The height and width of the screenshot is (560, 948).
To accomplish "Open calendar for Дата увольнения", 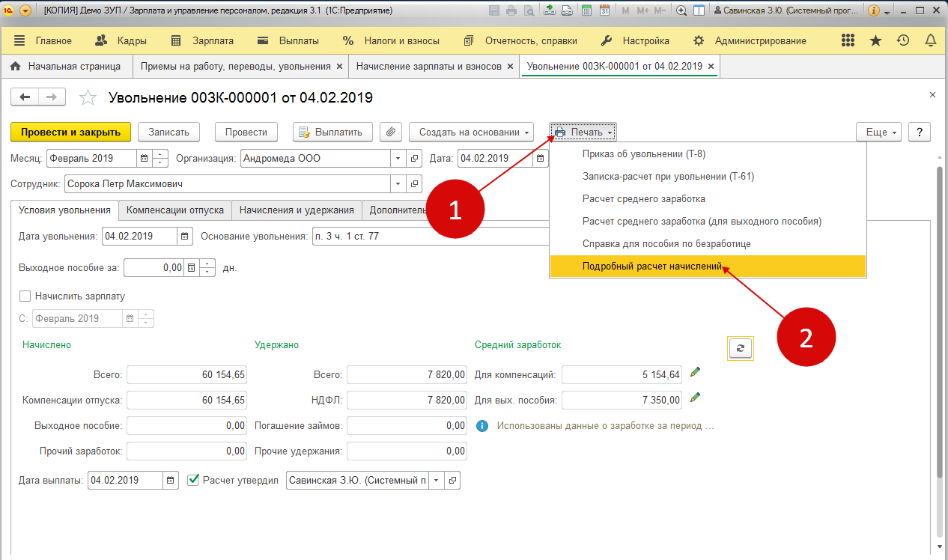I will click(185, 237).
